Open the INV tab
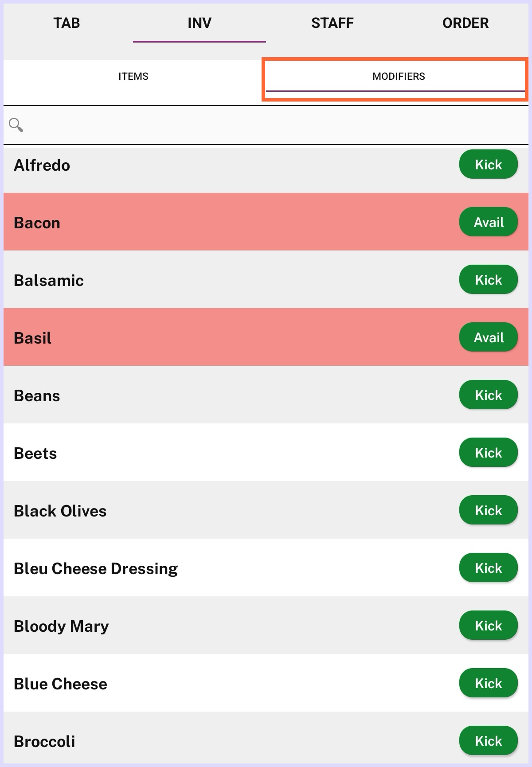This screenshot has width=532, height=767. (199, 23)
